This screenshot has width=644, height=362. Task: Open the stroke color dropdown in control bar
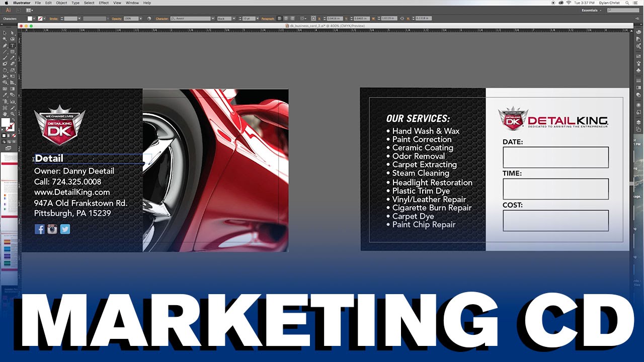[45, 19]
